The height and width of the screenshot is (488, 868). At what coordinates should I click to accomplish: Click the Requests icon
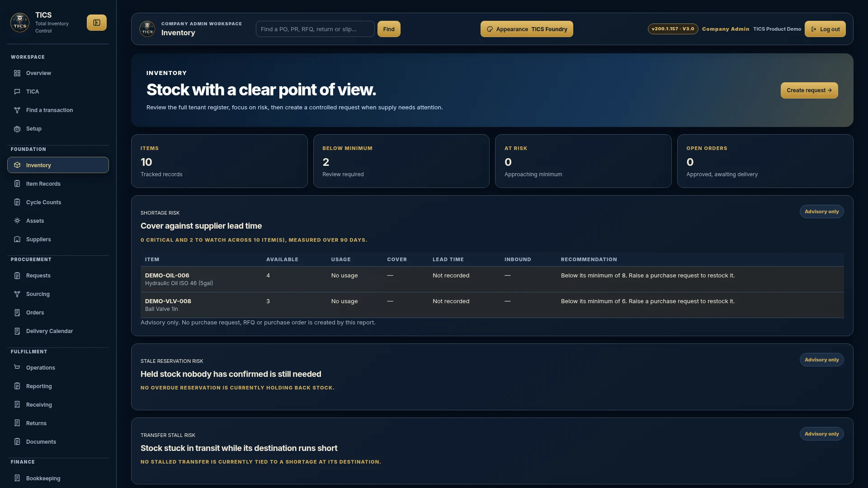(x=17, y=276)
